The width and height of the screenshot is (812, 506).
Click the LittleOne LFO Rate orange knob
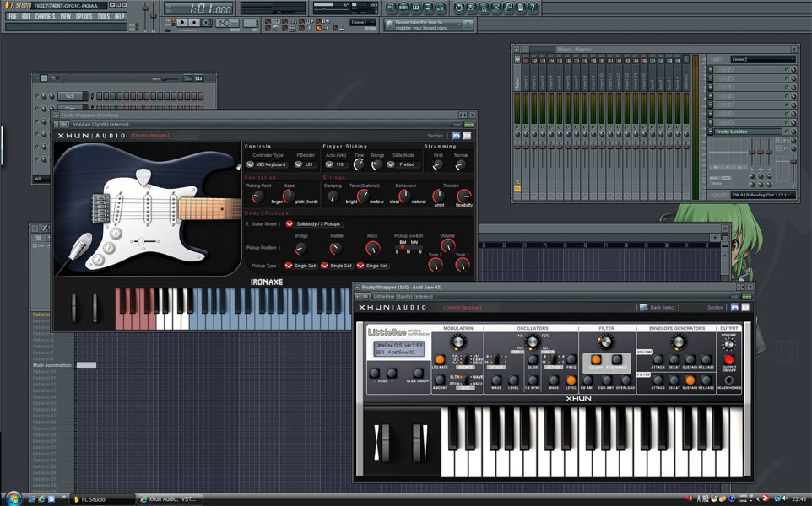point(440,359)
